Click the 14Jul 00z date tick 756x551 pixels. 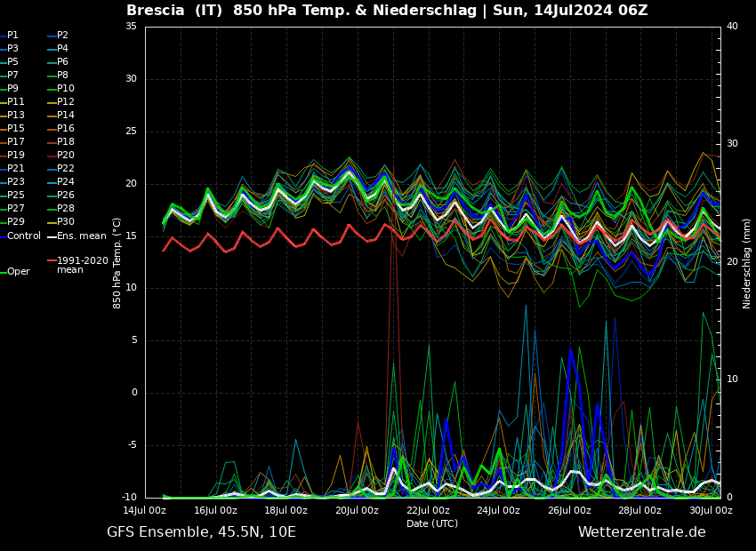click(x=145, y=510)
